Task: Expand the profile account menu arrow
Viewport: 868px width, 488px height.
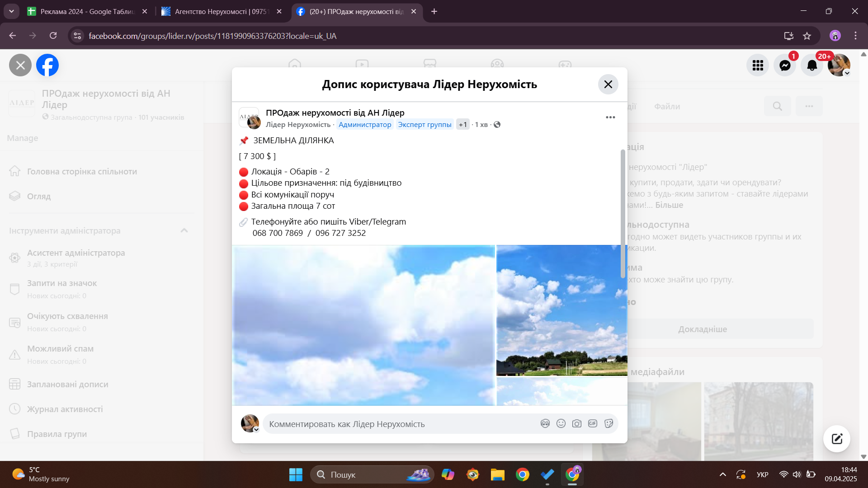Action: coord(847,73)
